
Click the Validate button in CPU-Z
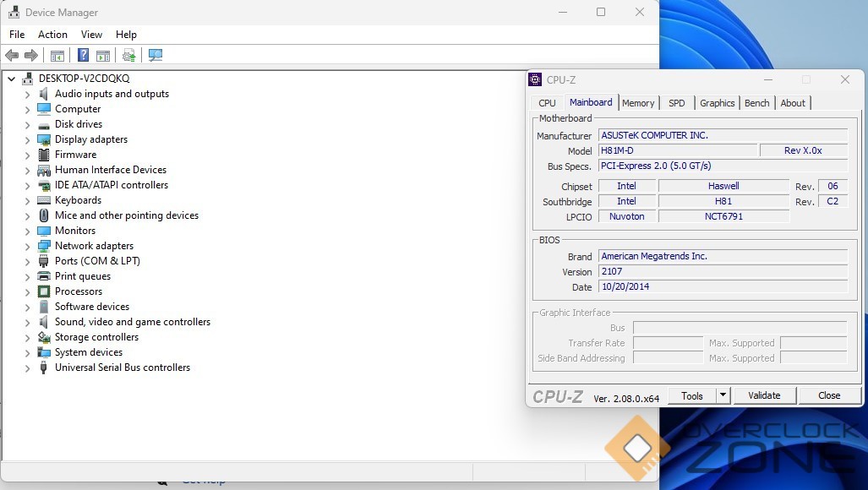(x=765, y=395)
